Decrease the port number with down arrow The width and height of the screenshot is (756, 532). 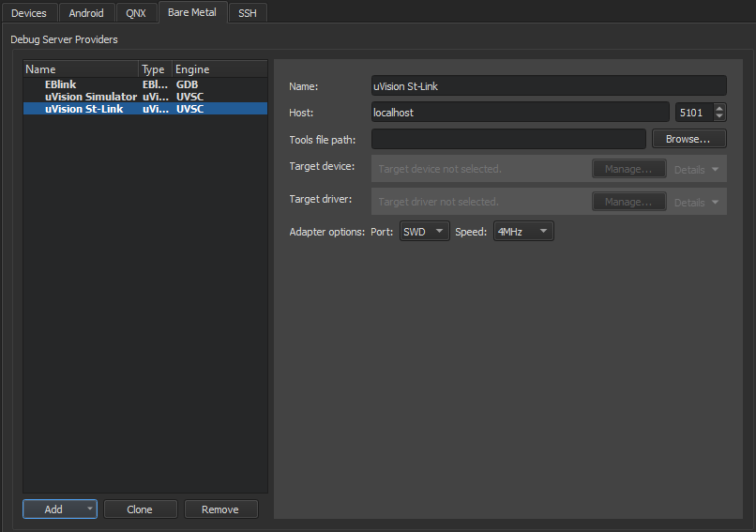click(719, 116)
